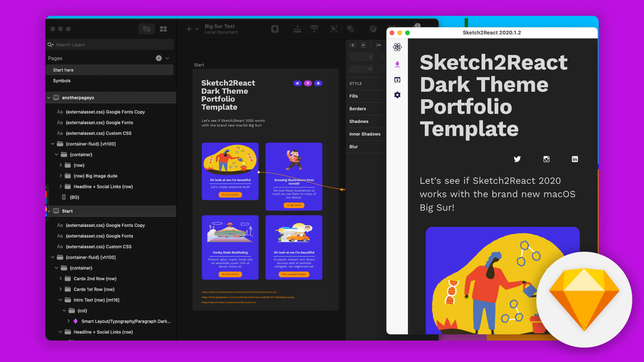Click the fonts.googleapis.com link on the artboard

248,297
